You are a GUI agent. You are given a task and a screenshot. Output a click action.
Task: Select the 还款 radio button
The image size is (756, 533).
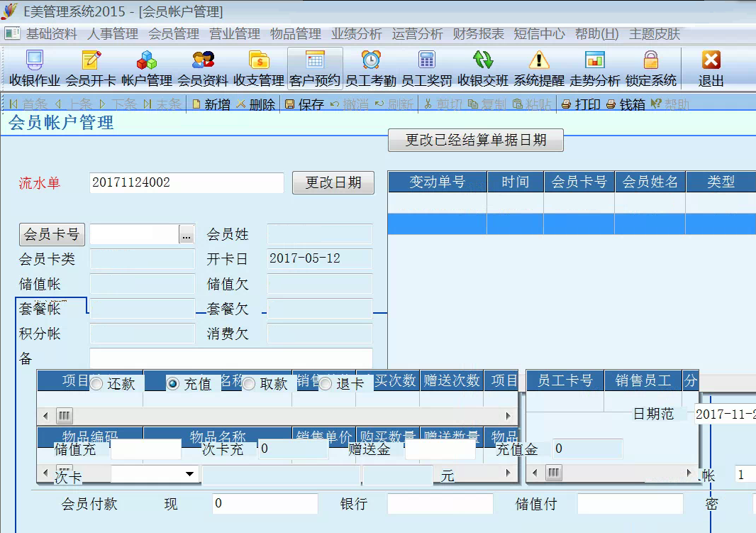point(97,384)
